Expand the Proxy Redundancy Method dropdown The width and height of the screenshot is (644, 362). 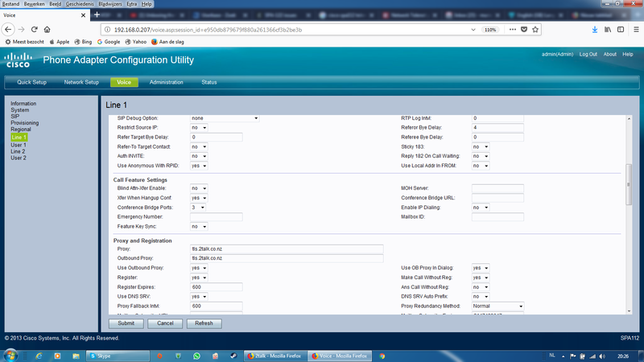[497, 306]
